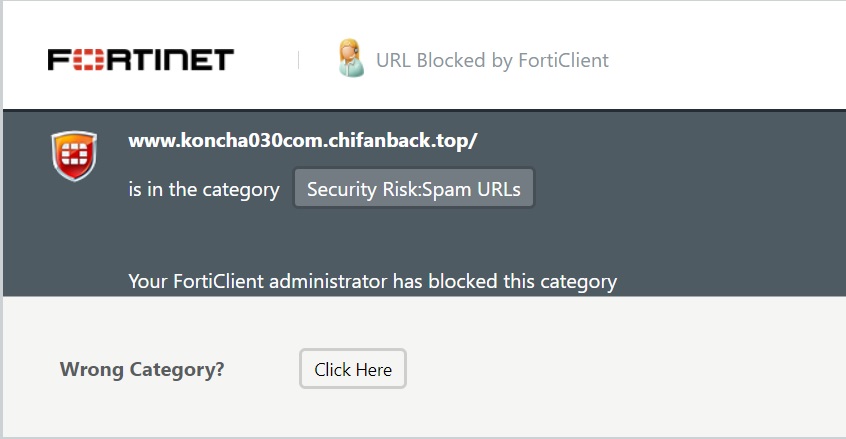Image resolution: width=846 pixels, height=439 pixels.
Task: Click the Fortinet logo
Action: tap(140, 60)
